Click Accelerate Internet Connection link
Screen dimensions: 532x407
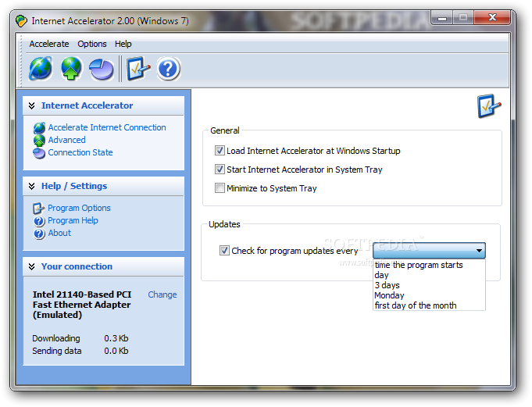[107, 127]
